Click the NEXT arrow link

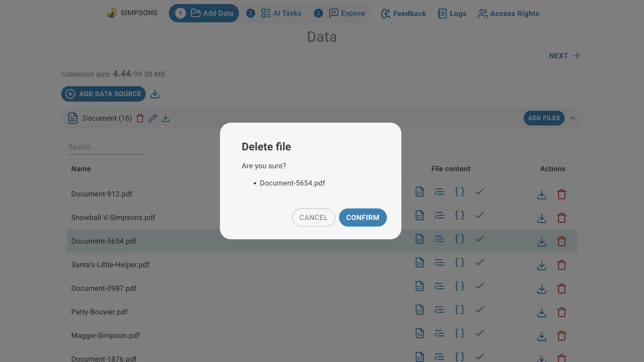[564, 56]
